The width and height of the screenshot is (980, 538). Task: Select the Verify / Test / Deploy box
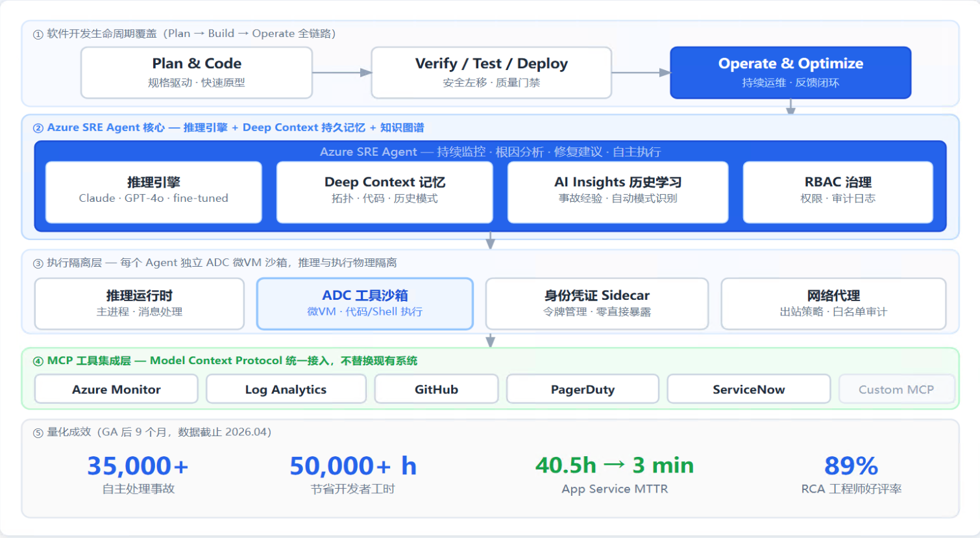(491, 73)
